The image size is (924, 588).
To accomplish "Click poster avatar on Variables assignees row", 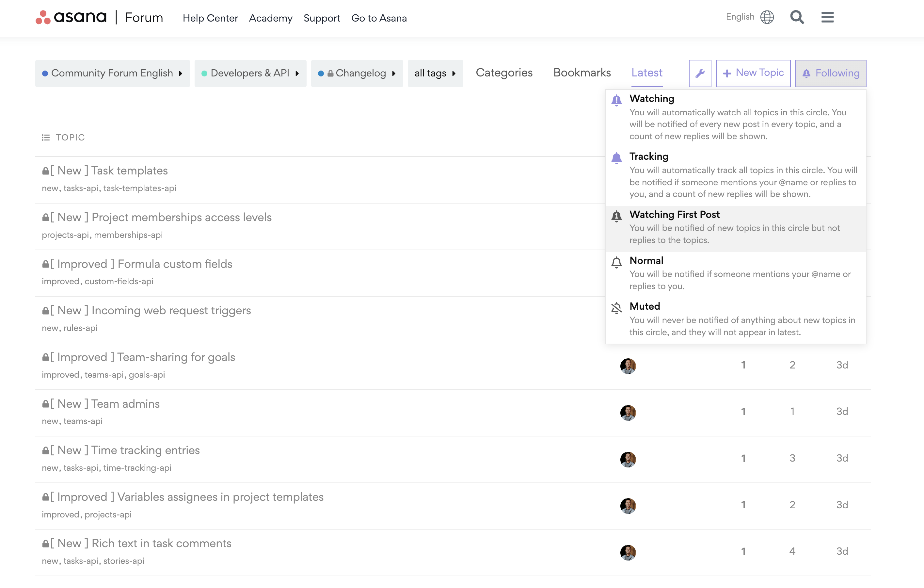I will coord(628,506).
